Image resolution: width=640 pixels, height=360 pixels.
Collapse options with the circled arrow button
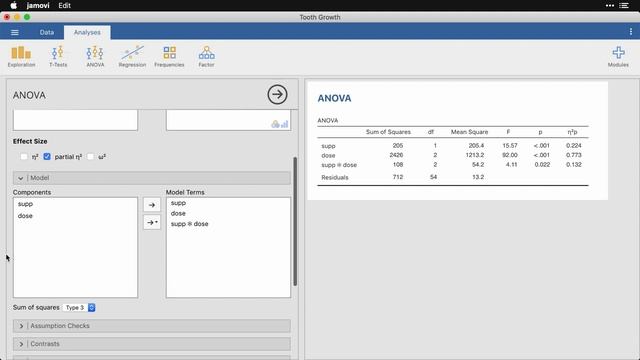[x=277, y=95]
